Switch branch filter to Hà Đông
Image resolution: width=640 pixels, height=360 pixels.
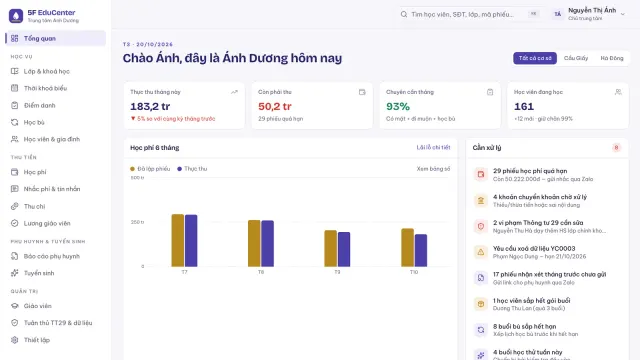tap(612, 58)
